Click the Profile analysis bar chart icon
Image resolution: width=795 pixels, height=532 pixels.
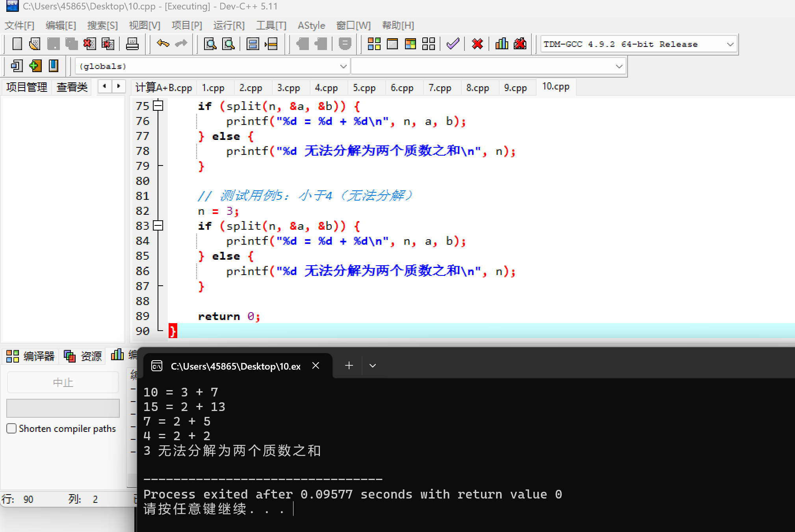pyautogui.click(x=502, y=44)
